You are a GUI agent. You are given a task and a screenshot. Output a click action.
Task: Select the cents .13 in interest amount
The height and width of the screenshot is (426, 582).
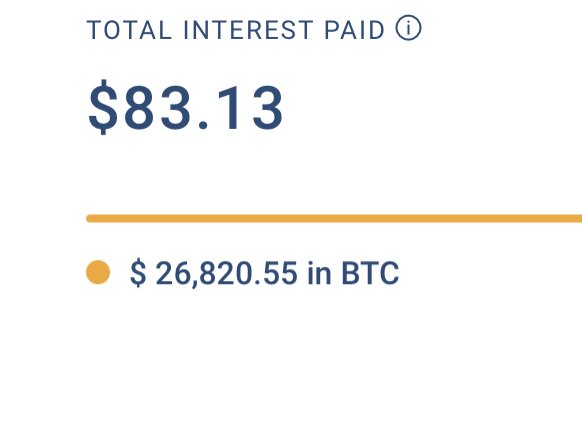(x=241, y=108)
